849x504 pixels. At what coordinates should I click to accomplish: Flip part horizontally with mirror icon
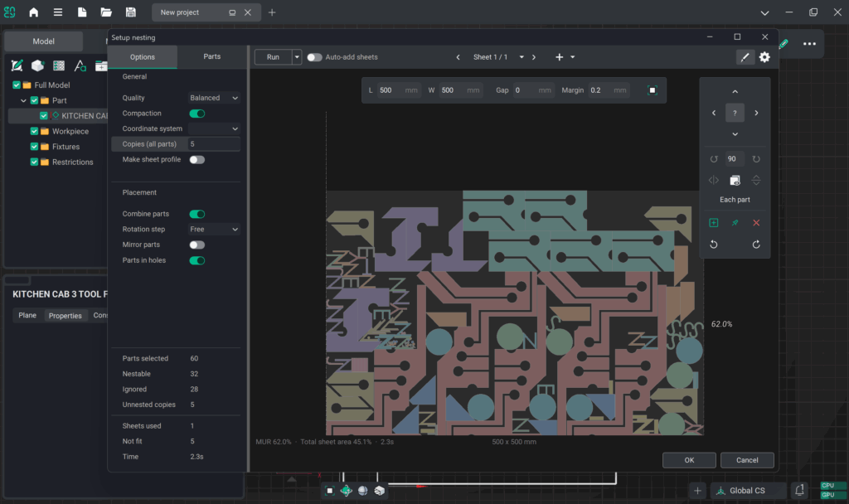tap(714, 180)
